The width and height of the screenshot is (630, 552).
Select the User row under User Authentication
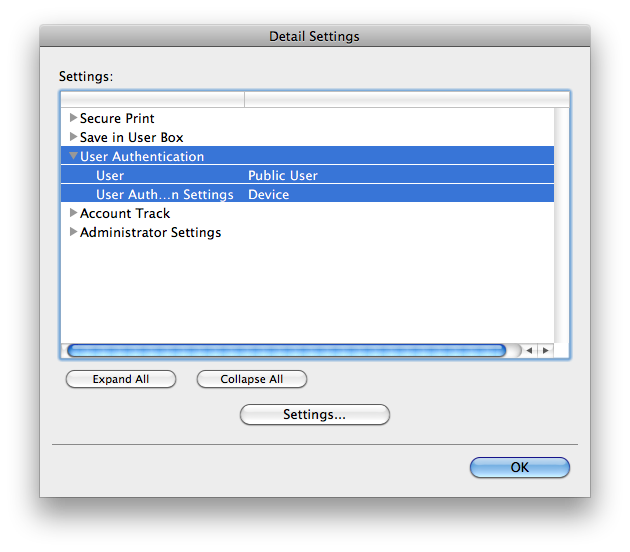point(307,175)
